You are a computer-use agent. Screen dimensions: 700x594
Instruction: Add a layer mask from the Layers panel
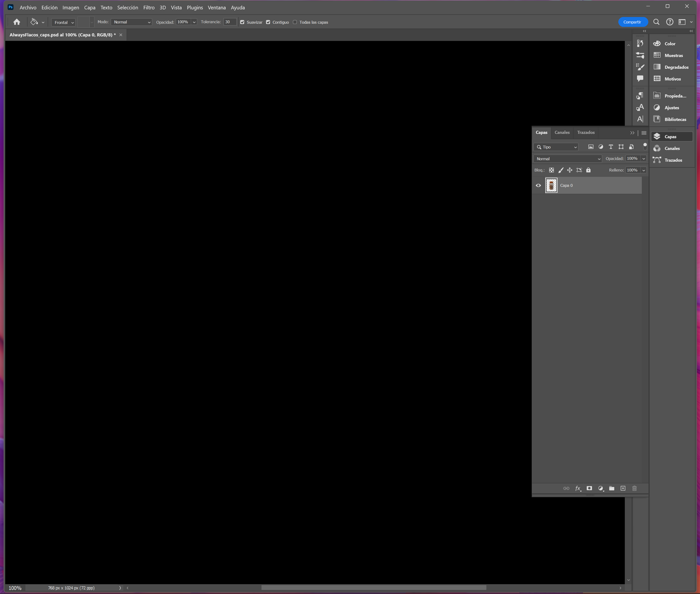(x=589, y=488)
